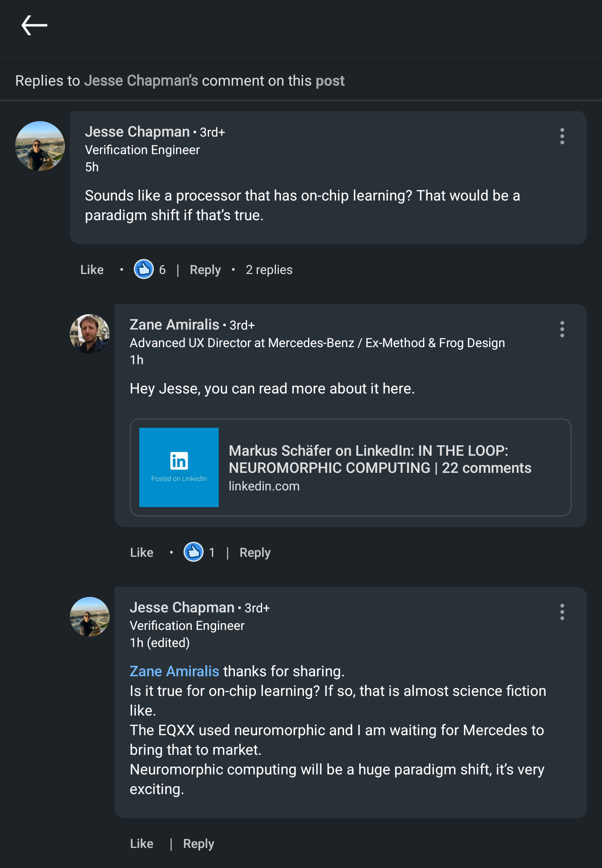The width and height of the screenshot is (602, 868).
Task: Click the thumbs-up reaction icon showing 1
Action: tap(193, 552)
